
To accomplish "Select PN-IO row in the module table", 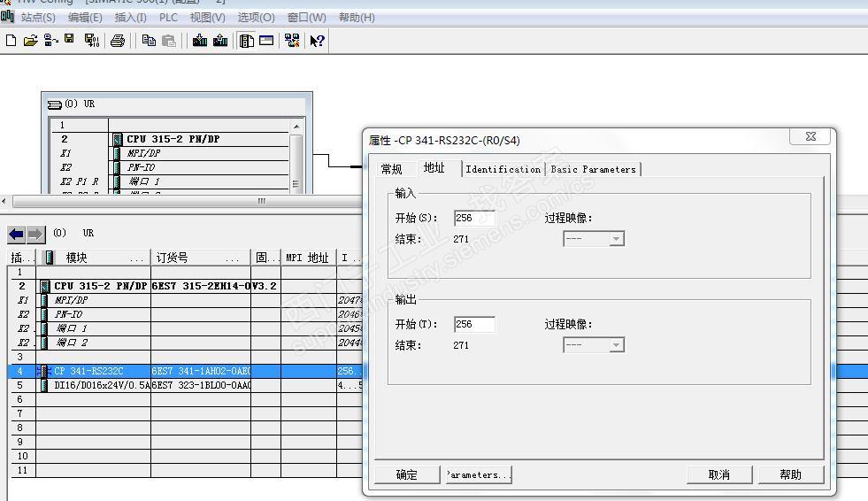I will click(x=187, y=314).
